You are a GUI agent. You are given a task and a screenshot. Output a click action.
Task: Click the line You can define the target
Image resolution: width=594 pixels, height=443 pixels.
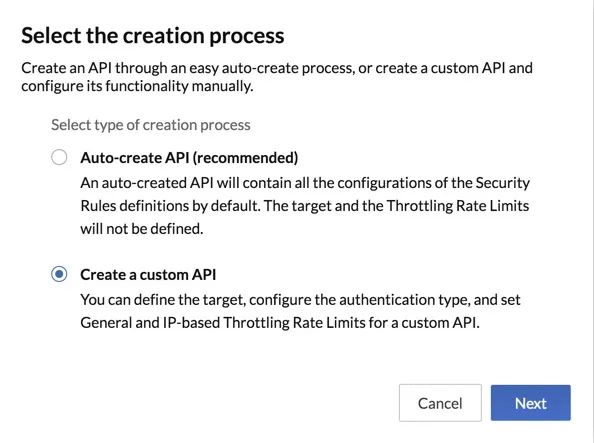[300, 300]
